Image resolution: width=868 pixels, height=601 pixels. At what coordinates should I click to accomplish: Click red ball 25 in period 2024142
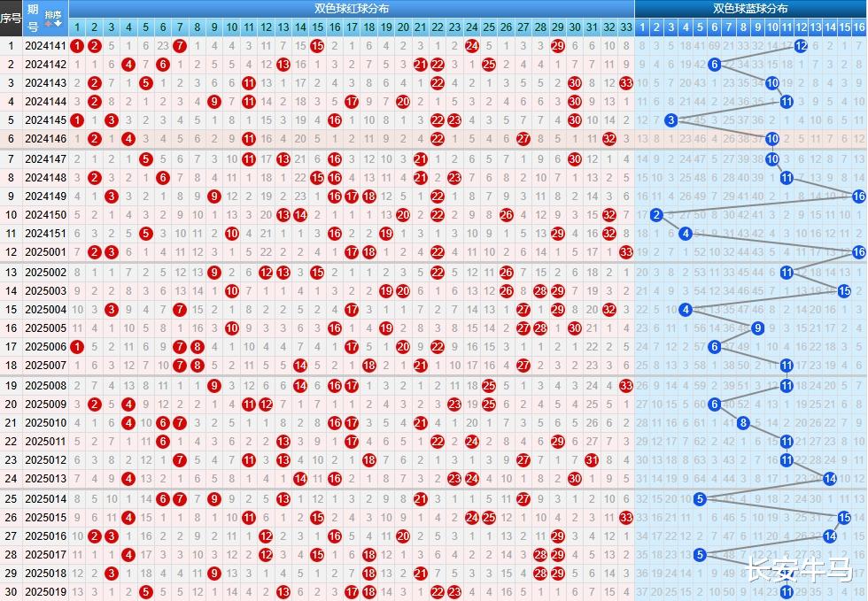coord(489,65)
